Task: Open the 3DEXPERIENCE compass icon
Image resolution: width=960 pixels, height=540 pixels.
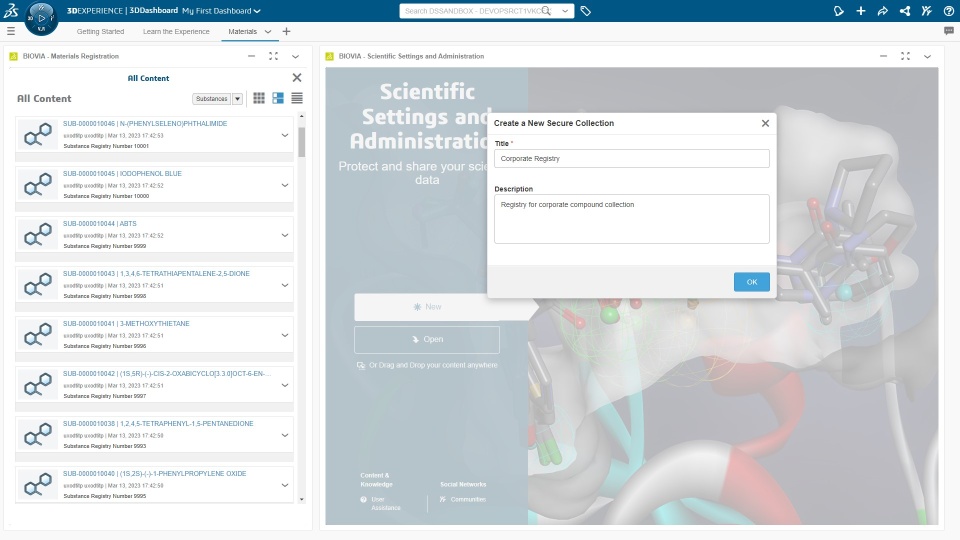Action: click(x=41, y=18)
